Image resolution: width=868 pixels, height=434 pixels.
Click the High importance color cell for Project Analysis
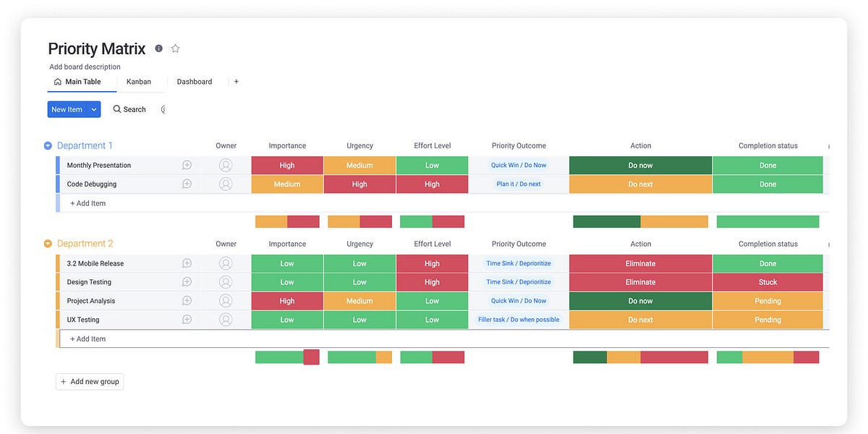coord(287,300)
